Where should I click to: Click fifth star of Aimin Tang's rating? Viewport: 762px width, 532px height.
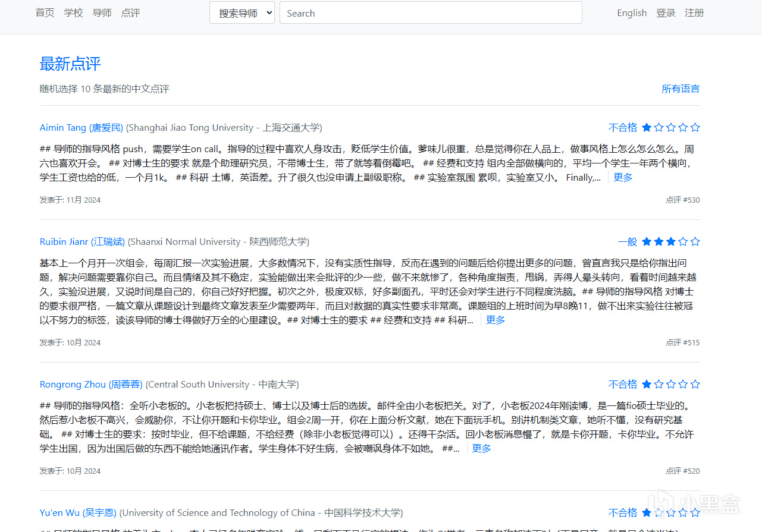(x=695, y=127)
